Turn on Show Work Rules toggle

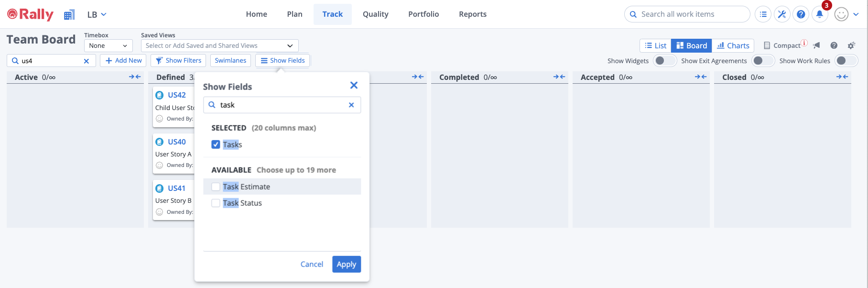coord(846,61)
